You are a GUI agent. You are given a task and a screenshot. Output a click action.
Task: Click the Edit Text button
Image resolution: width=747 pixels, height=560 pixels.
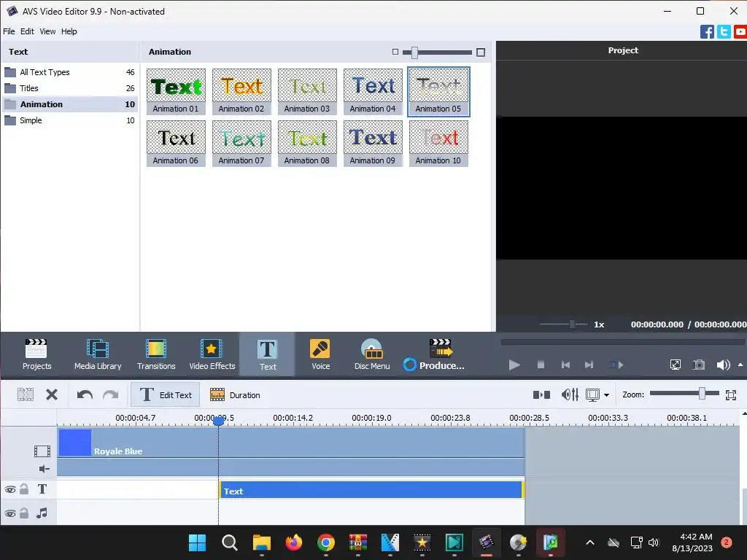166,394
